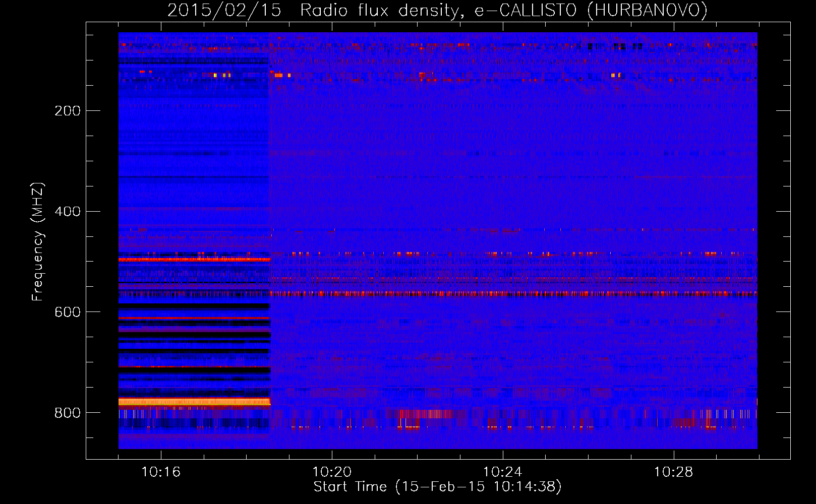The image size is (816, 504).
Task: Click the plot title date 2015/02/15
Action: coord(224,11)
